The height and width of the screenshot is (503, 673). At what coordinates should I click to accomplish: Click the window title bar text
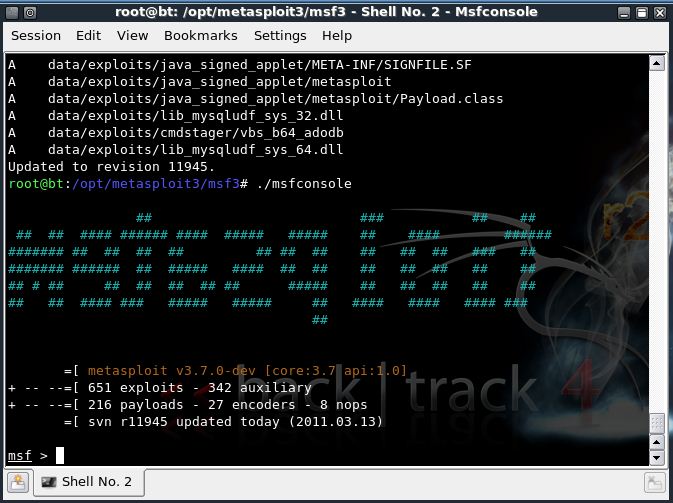326,12
